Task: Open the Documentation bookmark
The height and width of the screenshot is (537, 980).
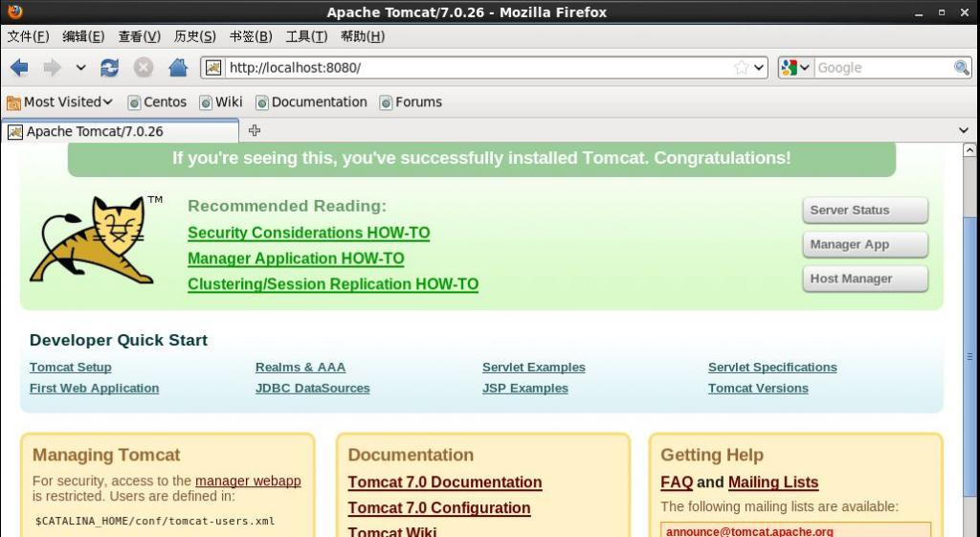Action: pyautogui.click(x=311, y=101)
